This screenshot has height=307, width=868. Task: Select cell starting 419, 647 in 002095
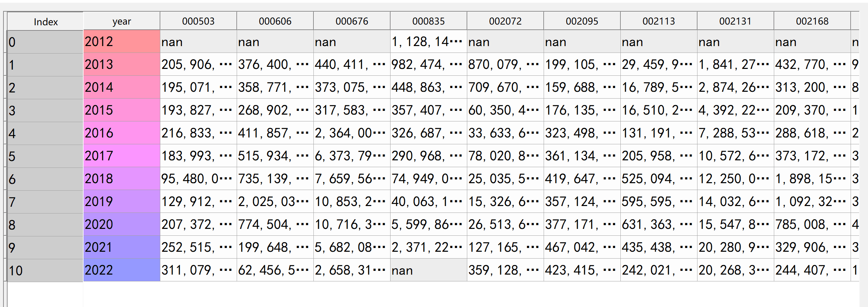(582, 179)
